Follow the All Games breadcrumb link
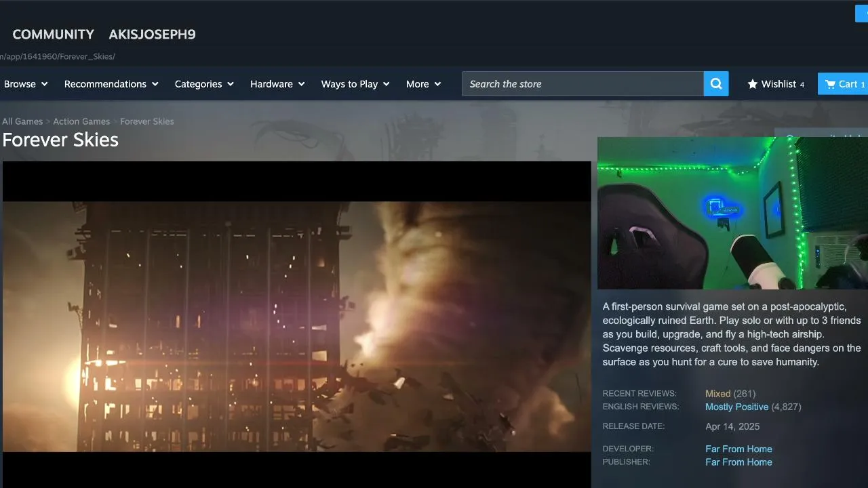Screen dimensions: 868x488 pyautogui.click(x=22, y=121)
